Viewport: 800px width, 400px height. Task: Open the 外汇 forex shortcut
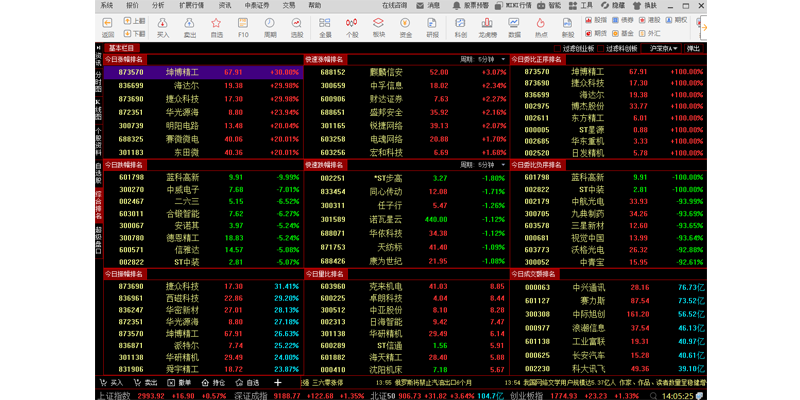[649, 33]
